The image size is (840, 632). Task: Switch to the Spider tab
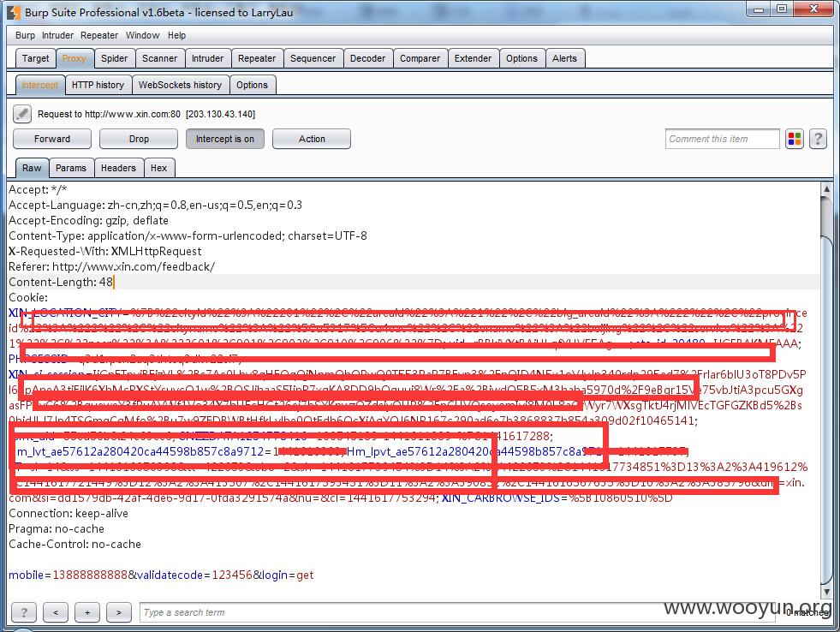click(x=115, y=58)
